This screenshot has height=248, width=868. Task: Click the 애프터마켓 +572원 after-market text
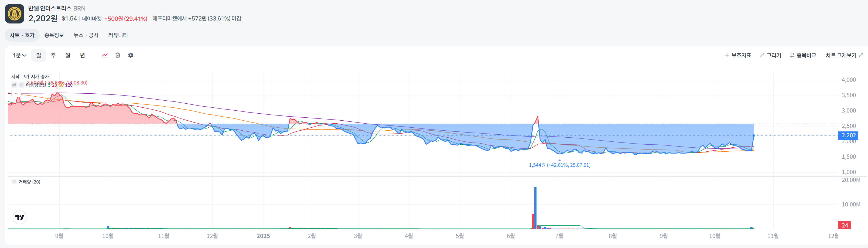(x=197, y=19)
